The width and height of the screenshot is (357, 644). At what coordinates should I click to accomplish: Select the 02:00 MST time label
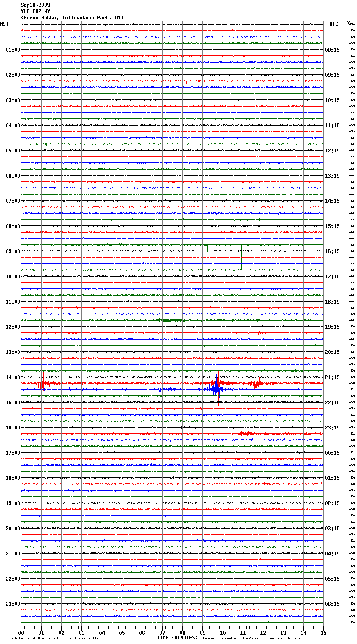[13, 75]
